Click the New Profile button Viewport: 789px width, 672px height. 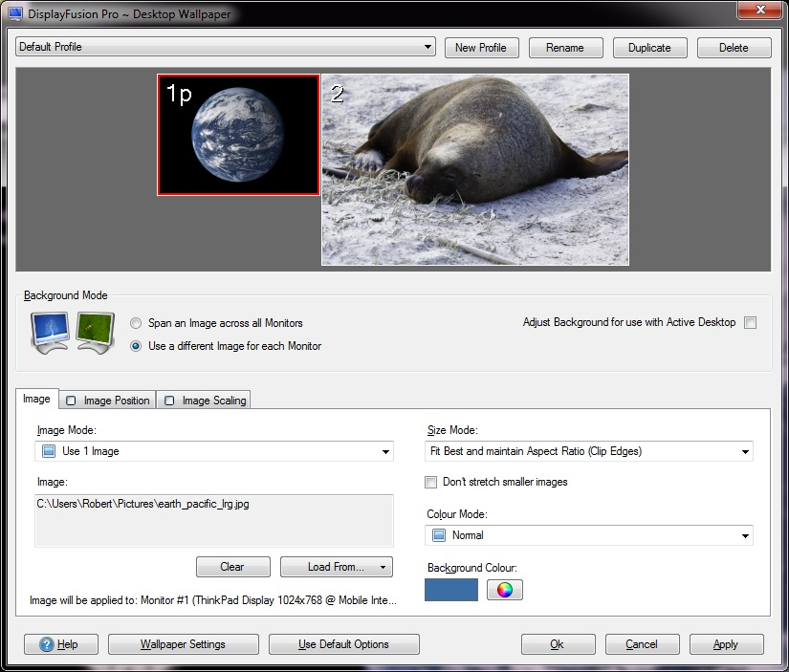coord(480,48)
